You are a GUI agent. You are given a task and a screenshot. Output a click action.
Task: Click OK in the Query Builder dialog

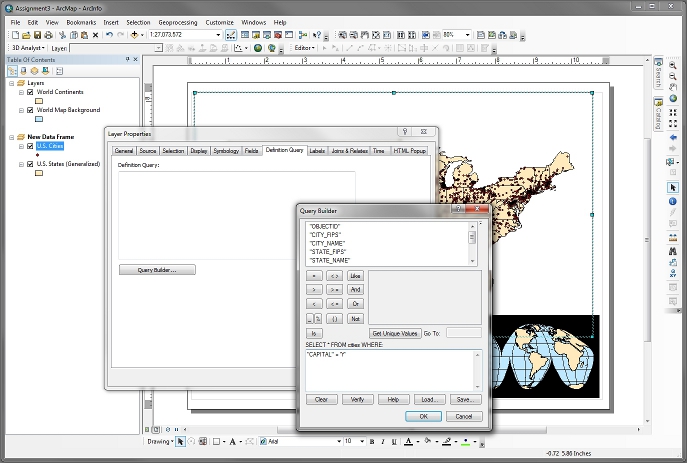point(423,417)
